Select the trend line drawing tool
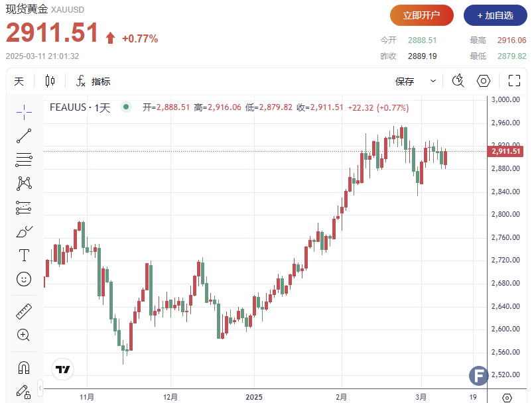 tap(24, 135)
